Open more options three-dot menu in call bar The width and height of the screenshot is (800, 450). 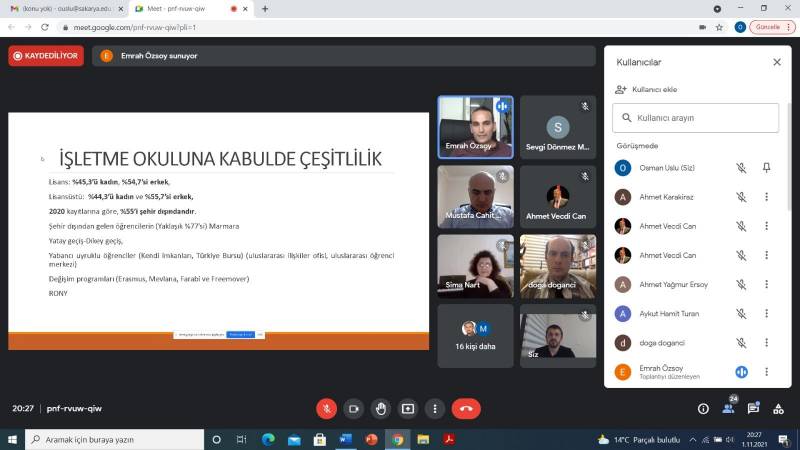pyautogui.click(x=434, y=408)
